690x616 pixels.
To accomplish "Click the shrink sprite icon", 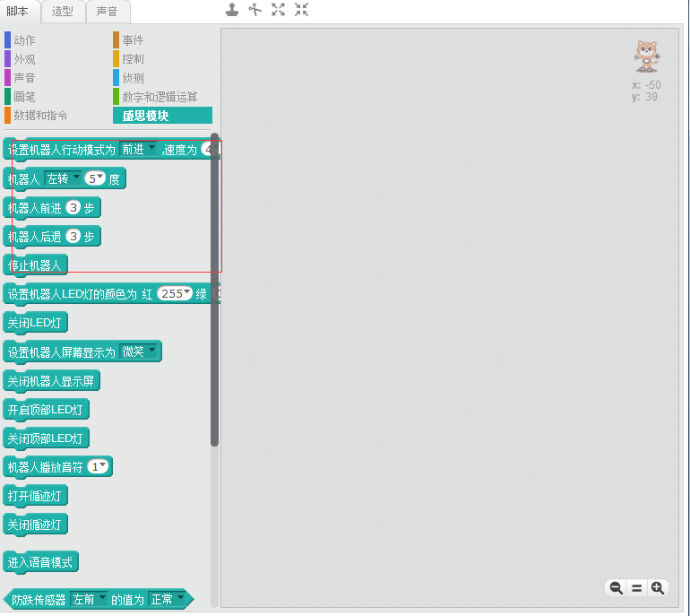I will coord(301,10).
